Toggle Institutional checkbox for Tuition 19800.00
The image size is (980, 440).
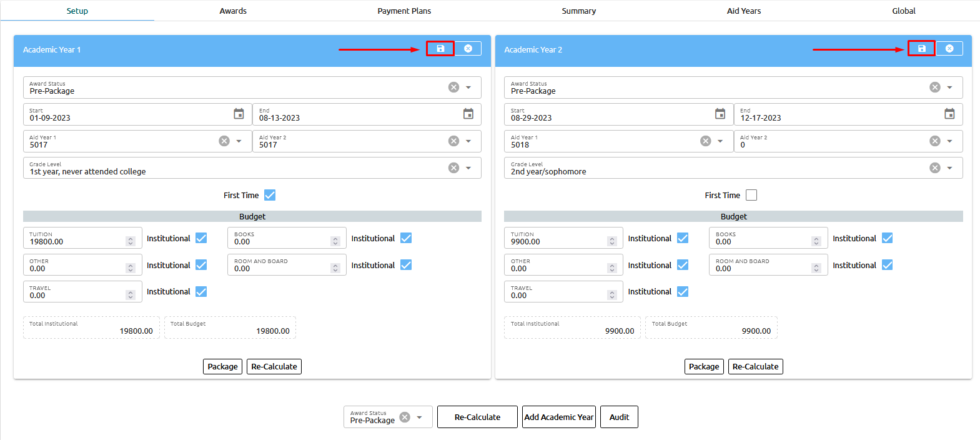click(201, 238)
